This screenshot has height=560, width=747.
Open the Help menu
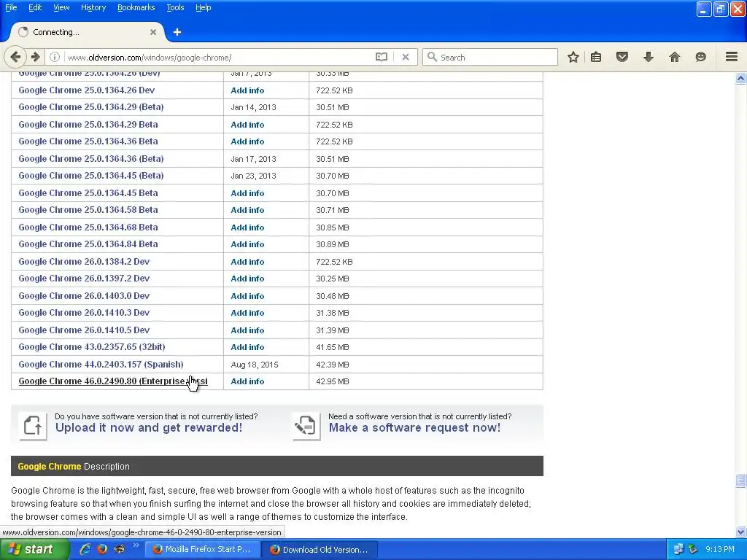[204, 7]
